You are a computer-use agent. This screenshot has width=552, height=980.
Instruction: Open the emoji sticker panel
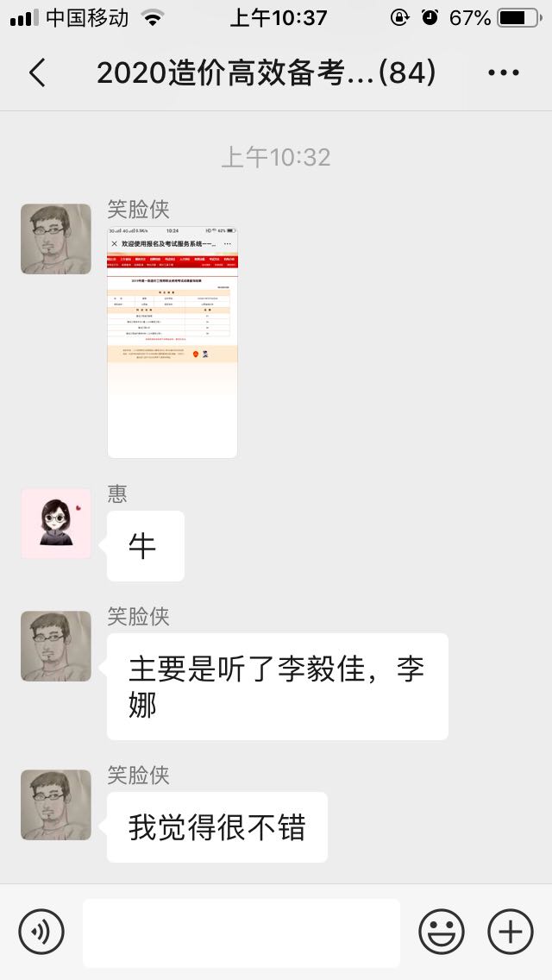[x=442, y=932]
